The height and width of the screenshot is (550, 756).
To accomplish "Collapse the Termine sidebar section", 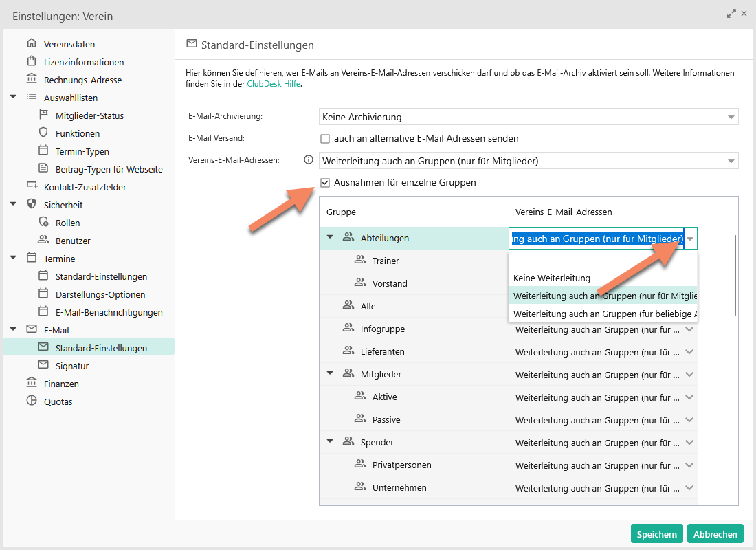I will point(14,258).
